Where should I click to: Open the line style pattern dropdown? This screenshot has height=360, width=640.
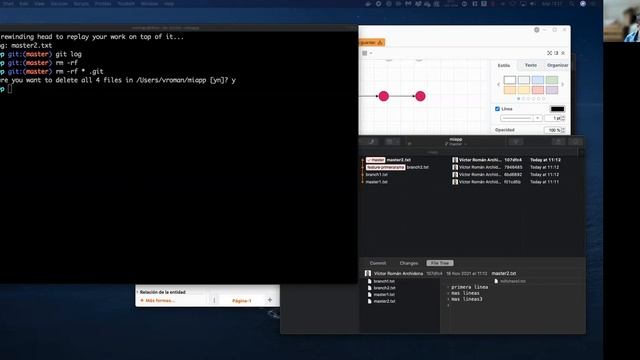[521, 118]
